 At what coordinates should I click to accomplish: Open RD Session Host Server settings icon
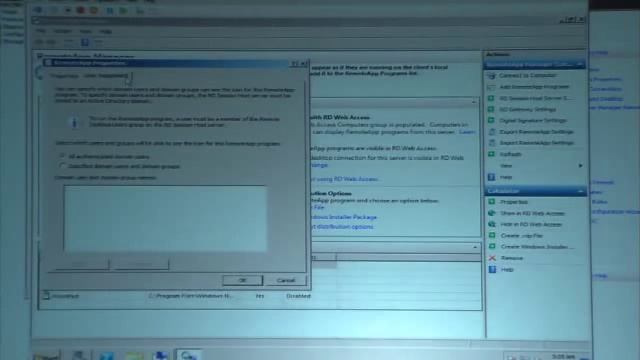492,98
